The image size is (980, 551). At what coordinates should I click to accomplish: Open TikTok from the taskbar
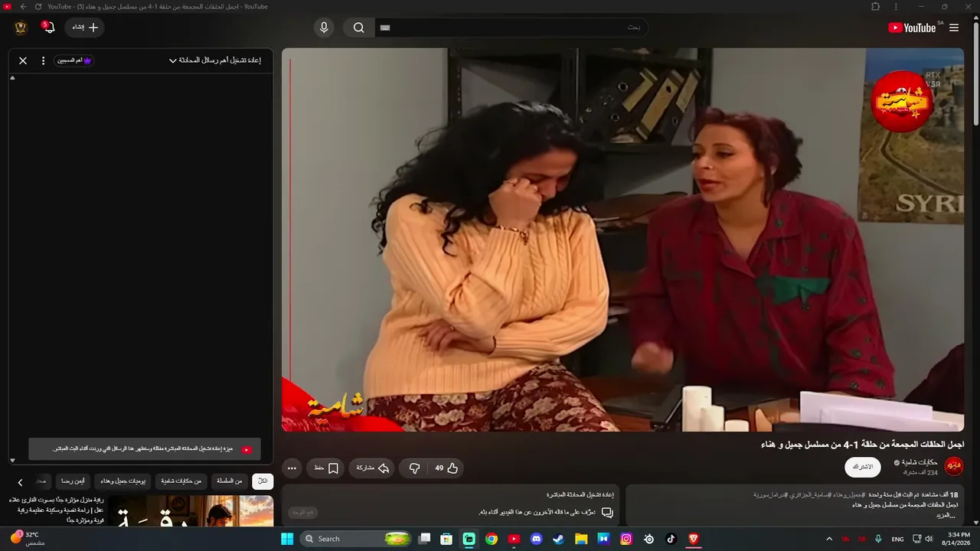[671, 539]
